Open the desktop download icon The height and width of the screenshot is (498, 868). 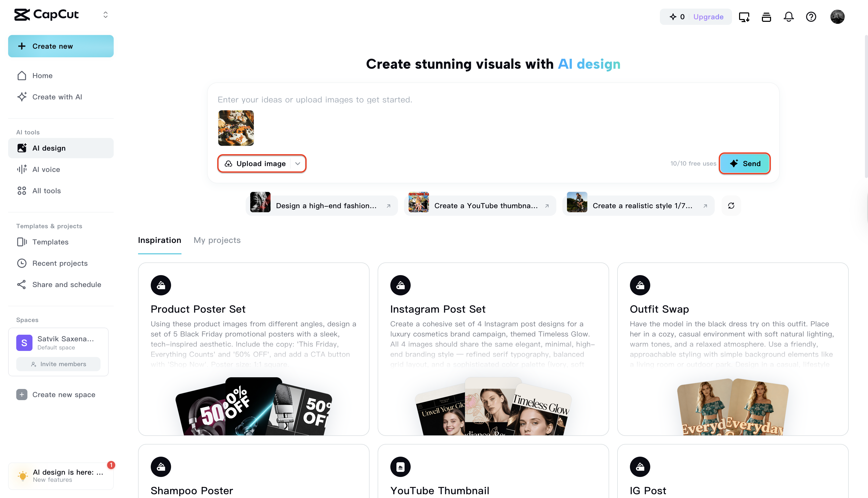point(744,17)
